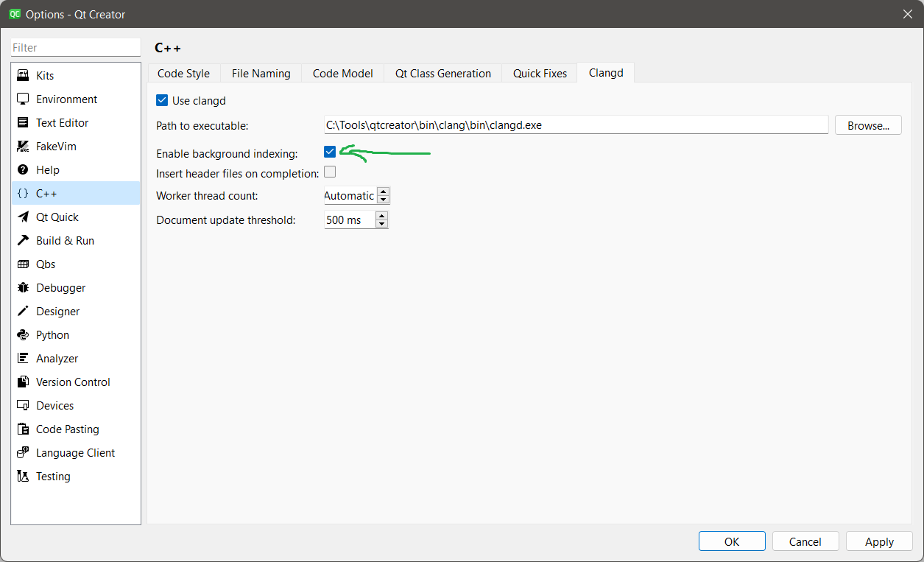
Task: Uncheck the Use clangd checkbox
Action: pos(162,100)
